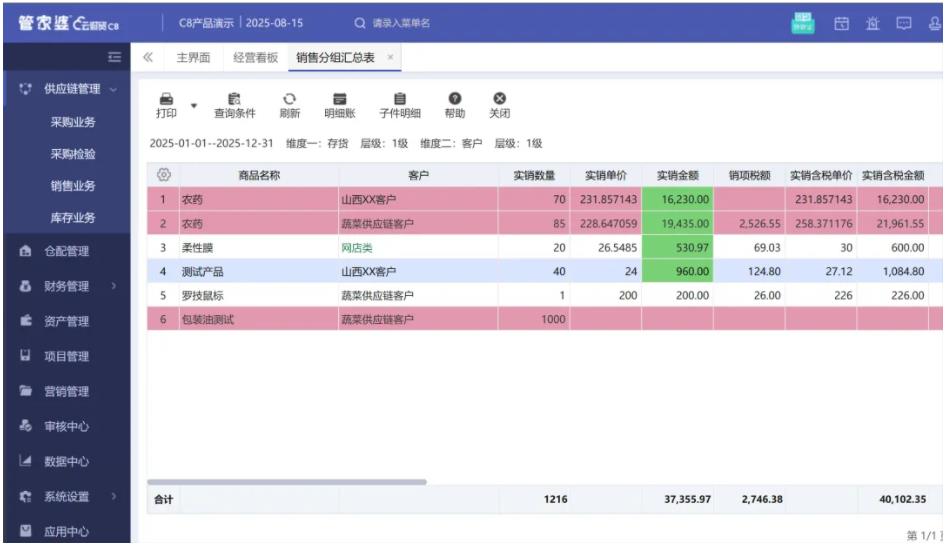Select row 6 包装油测试 cell

coord(259,320)
